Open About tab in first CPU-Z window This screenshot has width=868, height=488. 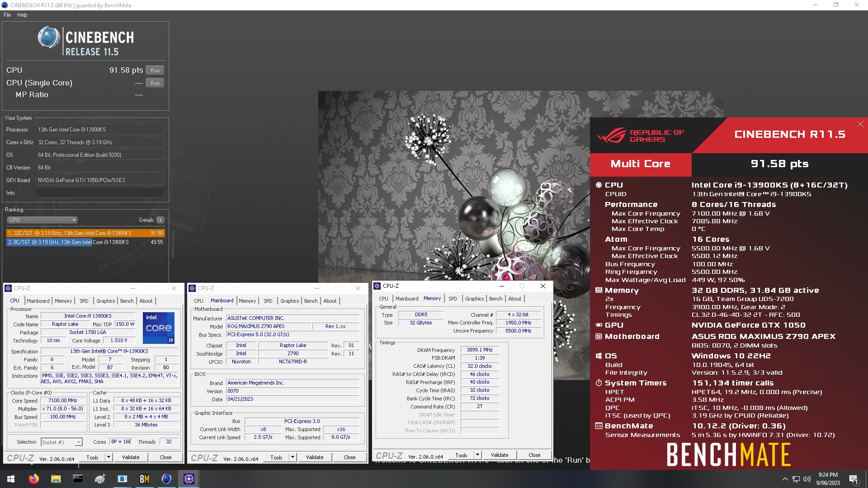(x=146, y=301)
